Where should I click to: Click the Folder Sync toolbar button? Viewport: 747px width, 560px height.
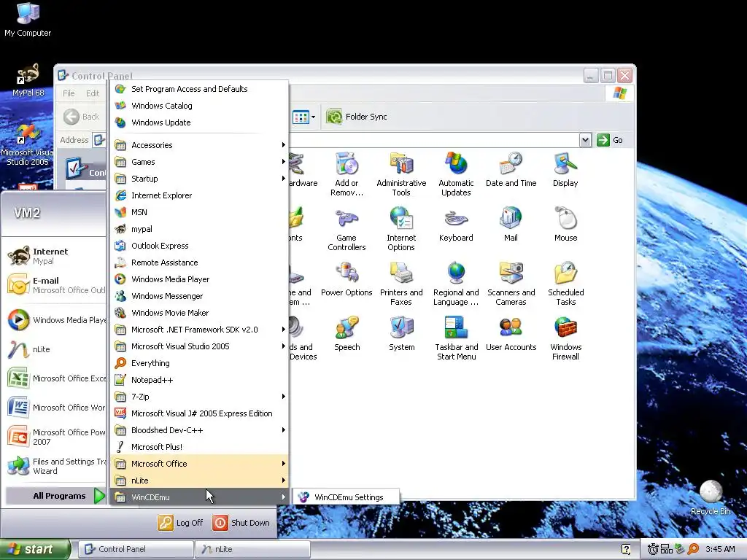pos(356,117)
